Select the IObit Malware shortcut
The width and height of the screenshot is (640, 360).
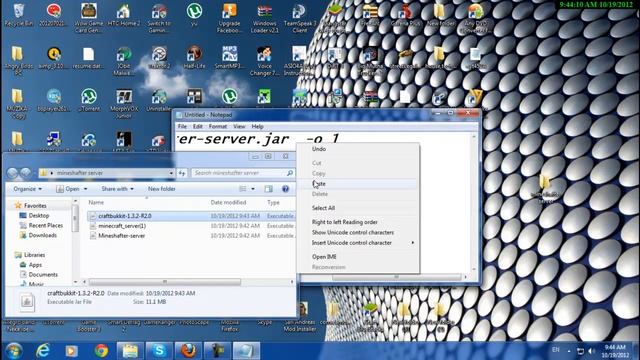[124, 61]
